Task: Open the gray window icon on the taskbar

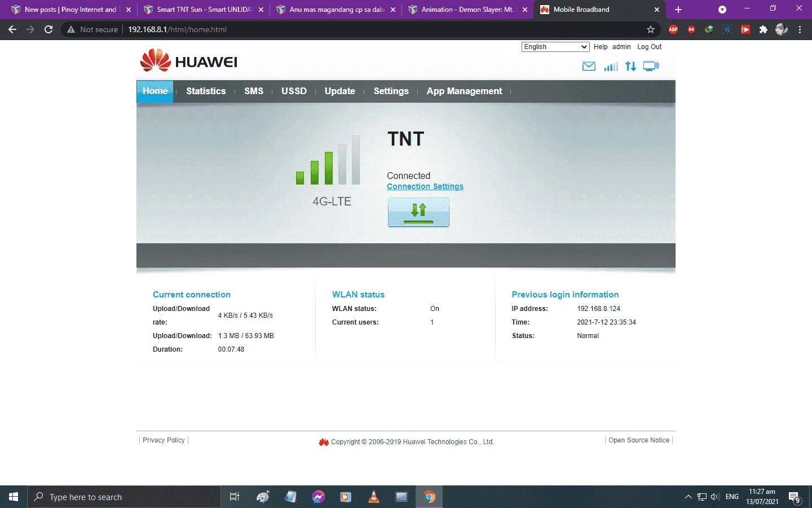Action: (401, 497)
